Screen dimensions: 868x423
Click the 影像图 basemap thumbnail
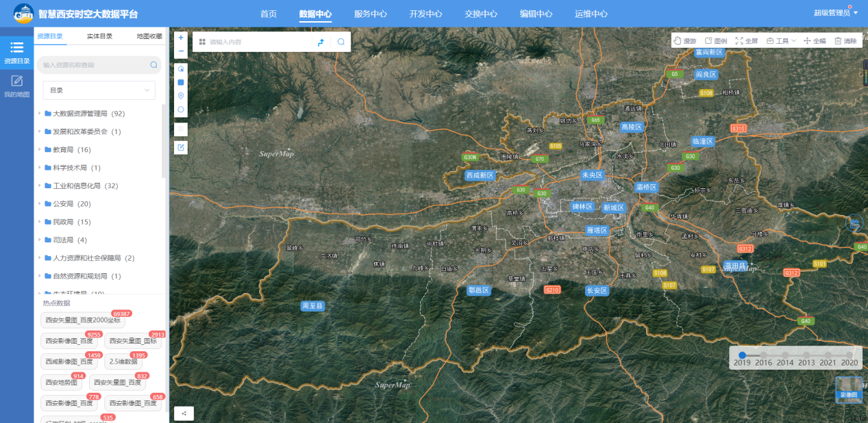pos(849,389)
